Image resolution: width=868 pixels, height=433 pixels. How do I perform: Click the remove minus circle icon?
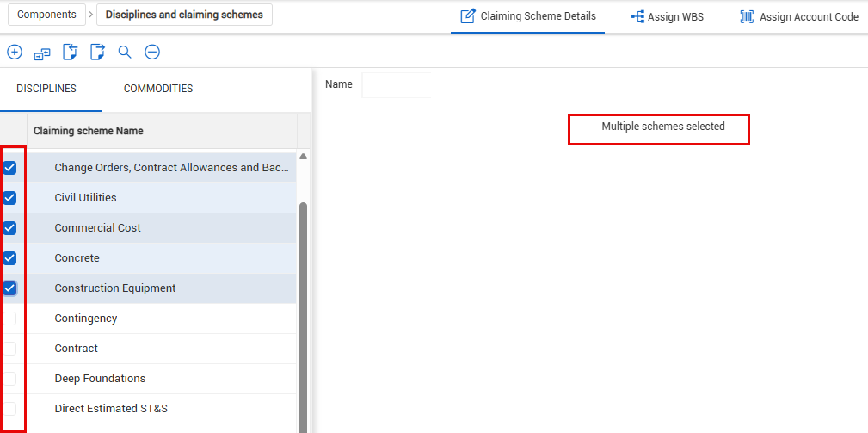152,53
